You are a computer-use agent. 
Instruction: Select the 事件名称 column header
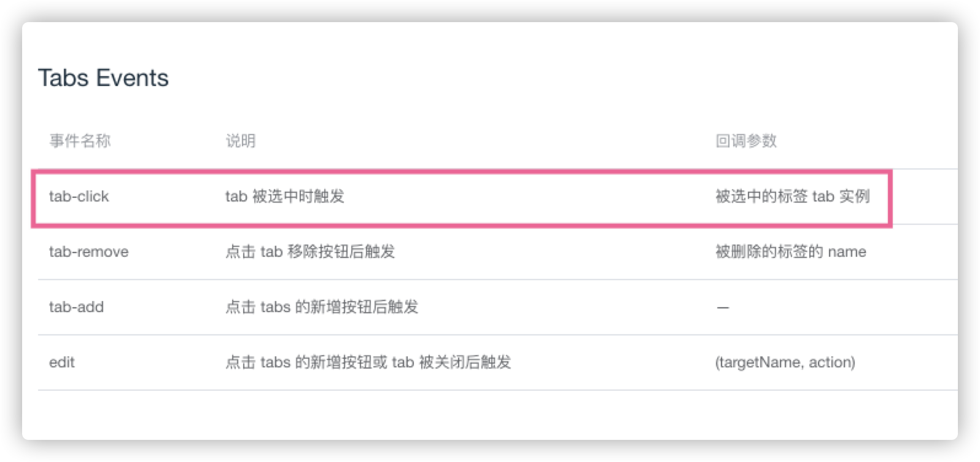tap(80, 141)
